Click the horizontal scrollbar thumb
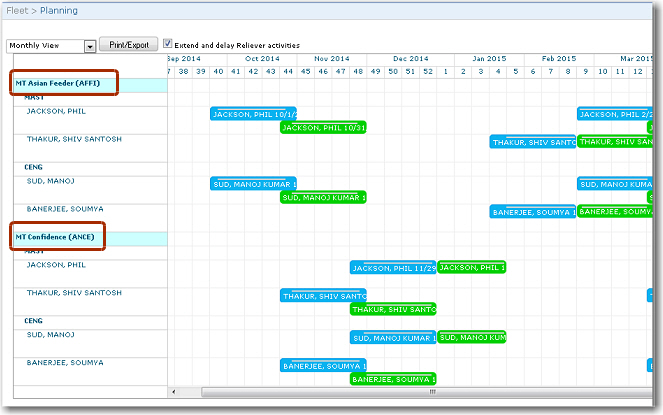 pos(430,392)
